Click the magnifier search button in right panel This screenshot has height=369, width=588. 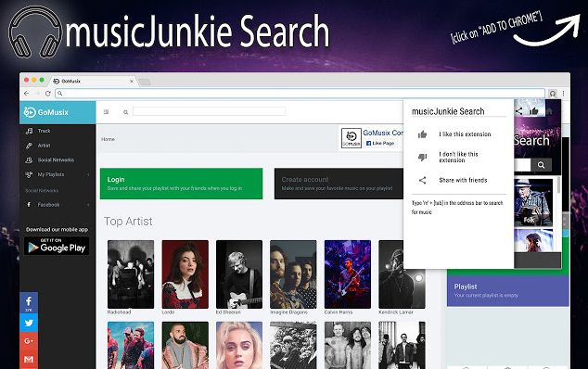click(x=541, y=165)
